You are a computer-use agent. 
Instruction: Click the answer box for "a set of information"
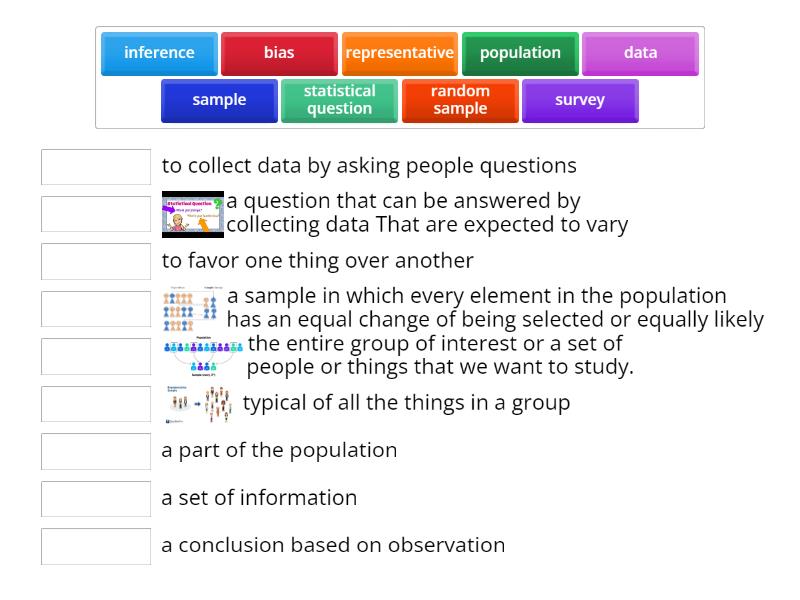coord(94,498)
